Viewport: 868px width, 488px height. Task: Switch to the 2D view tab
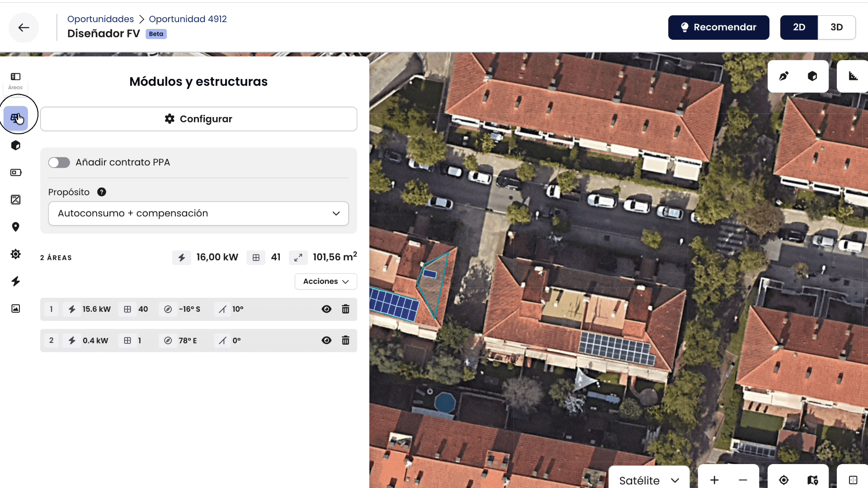coord(799,27)
